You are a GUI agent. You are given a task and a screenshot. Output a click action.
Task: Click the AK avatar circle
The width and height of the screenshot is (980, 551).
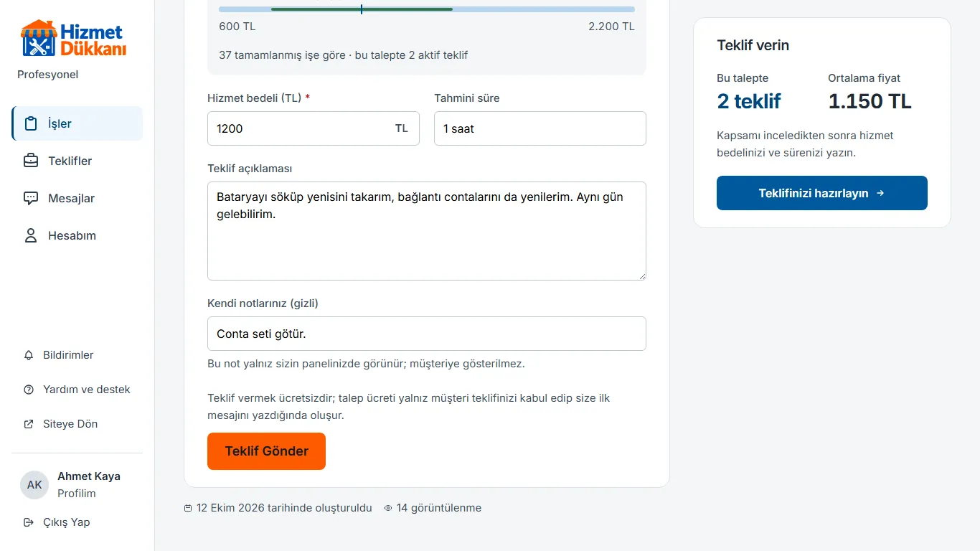click(34, 485)
